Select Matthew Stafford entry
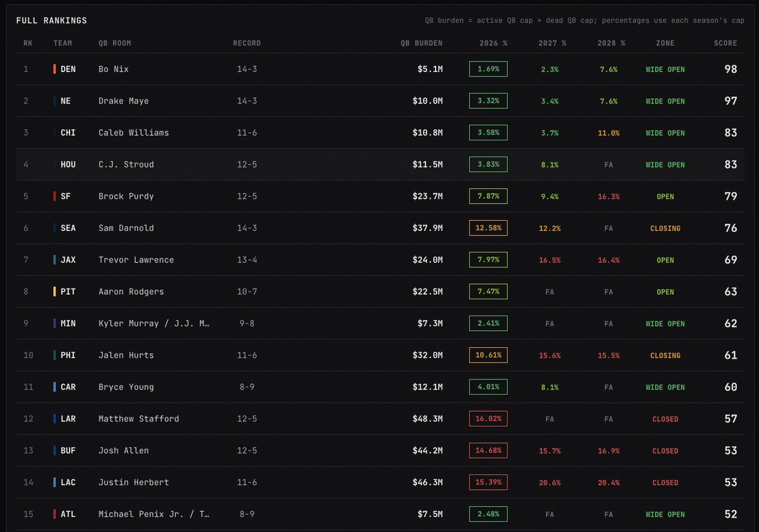The height and width of the screenshot is (532, 759). click(x=139, y=419)
